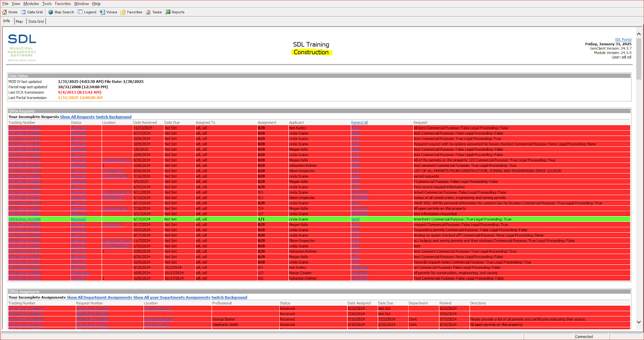
Task: Open Tasks from the toolbar
Action: [154, 12]
